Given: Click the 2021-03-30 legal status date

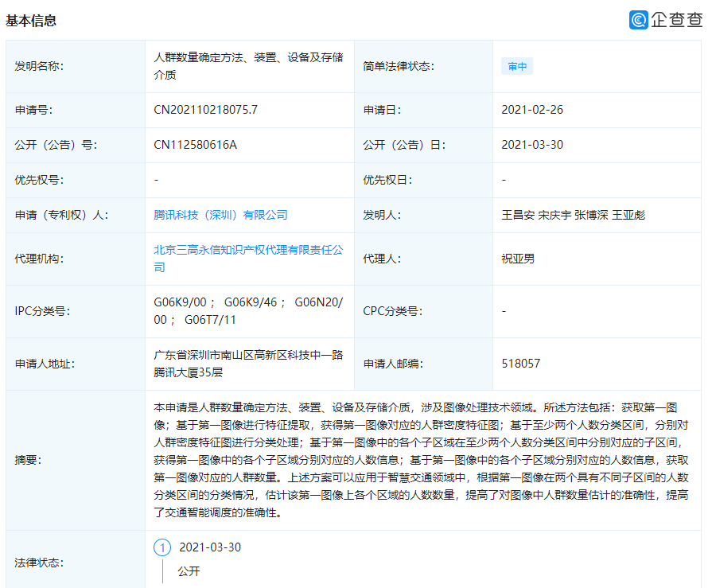Looking at the screenshot, I should pos(210,547).
